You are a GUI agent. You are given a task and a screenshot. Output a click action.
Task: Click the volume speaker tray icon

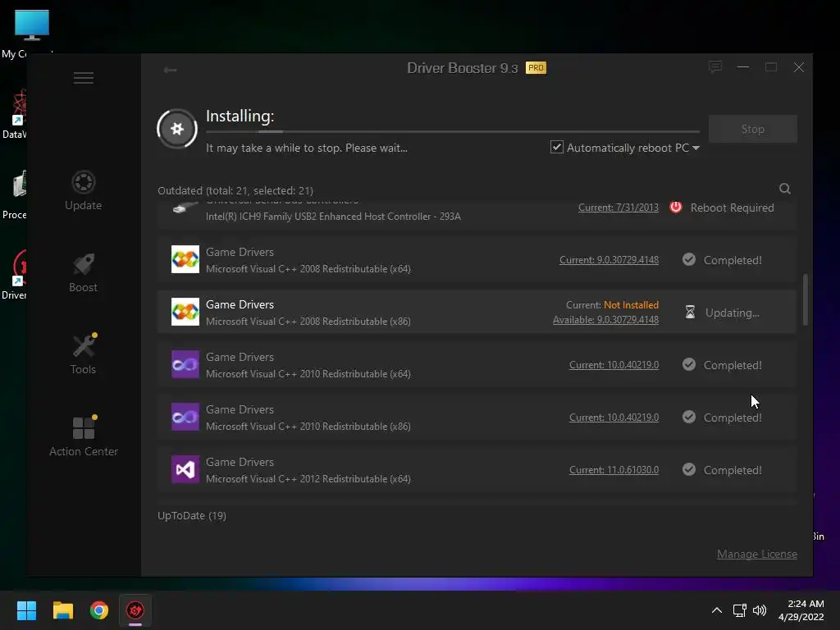[x=760, y=610]
